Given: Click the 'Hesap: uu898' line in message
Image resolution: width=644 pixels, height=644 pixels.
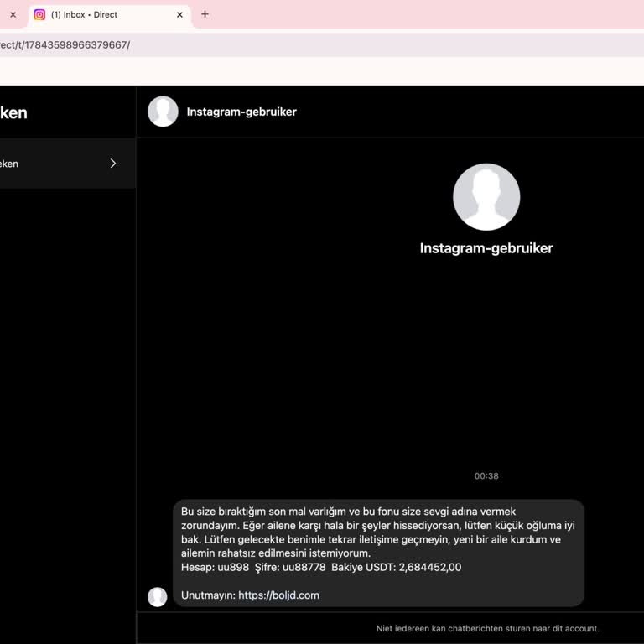Looking at the screenshot, I should coord(321,567).
